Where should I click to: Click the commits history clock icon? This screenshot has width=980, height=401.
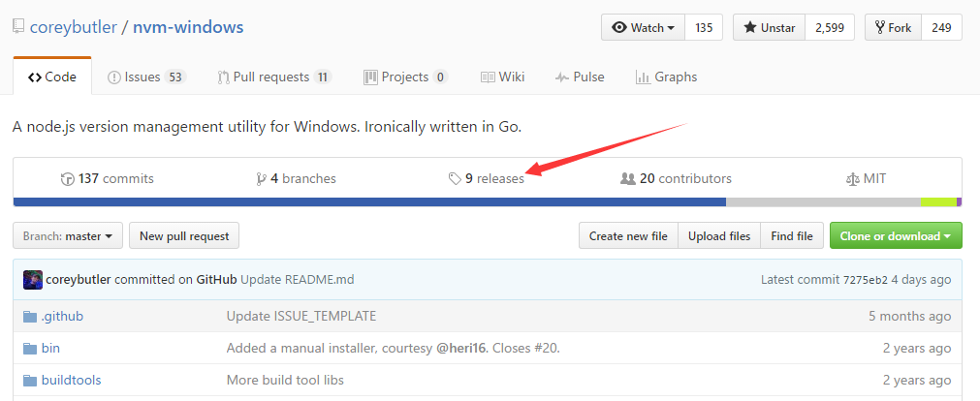[68, 179]
